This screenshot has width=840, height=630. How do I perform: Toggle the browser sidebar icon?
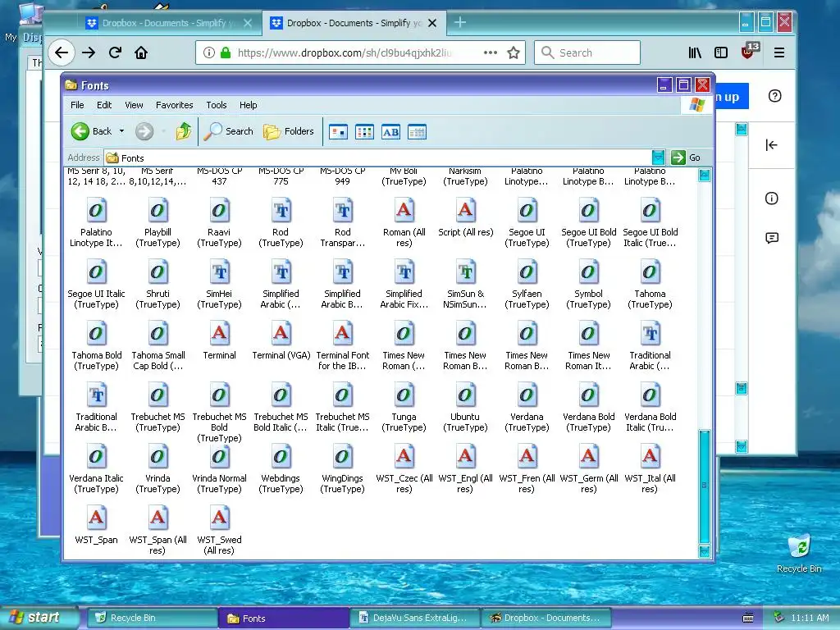tap(721, 52)
